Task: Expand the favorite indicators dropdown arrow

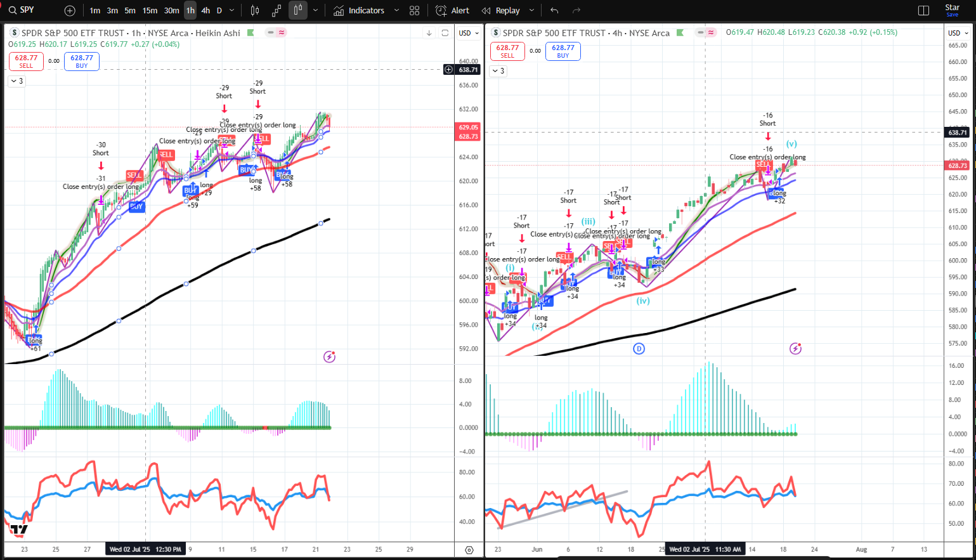Action: coord(397,11)
